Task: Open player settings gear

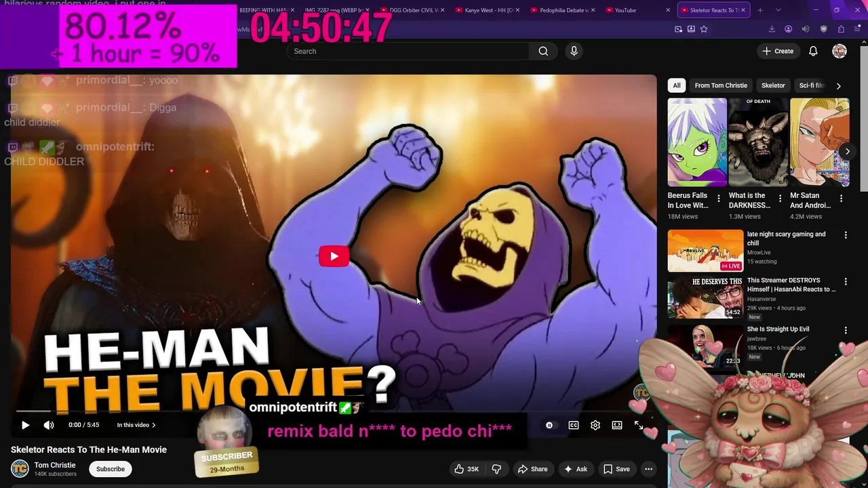Action: tap(595, 425)
